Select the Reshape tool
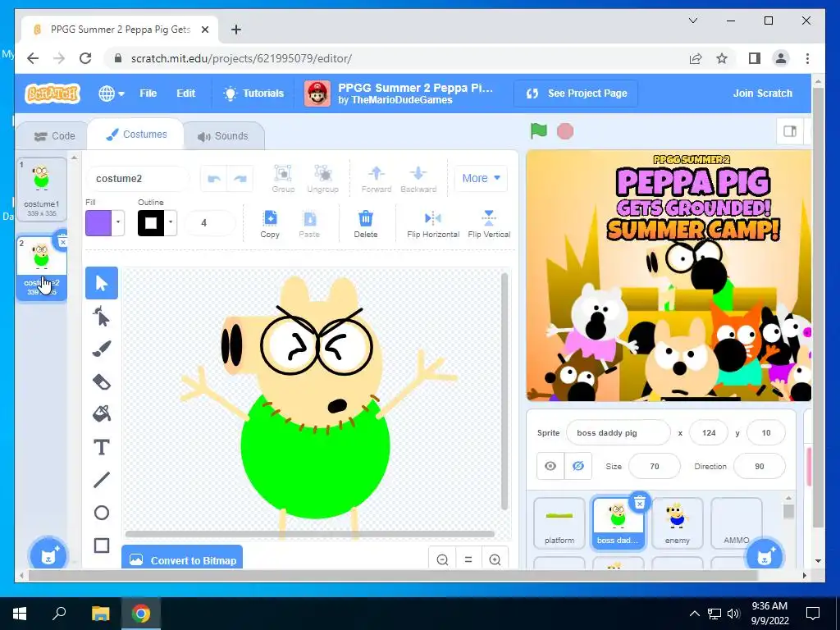 point(102,316)
